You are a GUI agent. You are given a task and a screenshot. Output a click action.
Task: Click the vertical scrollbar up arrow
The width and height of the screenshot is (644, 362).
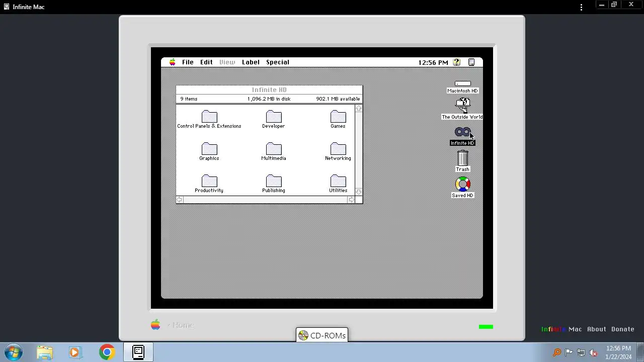[359, 109]
